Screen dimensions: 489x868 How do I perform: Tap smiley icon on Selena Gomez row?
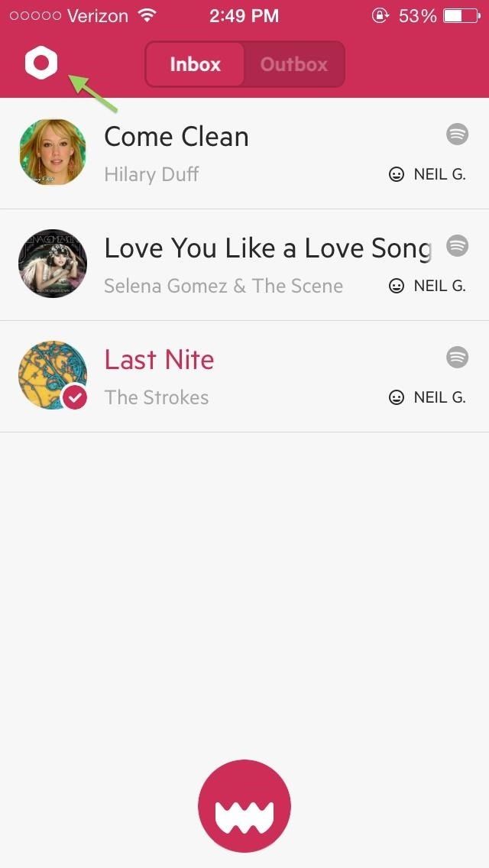(x=397, y=286)
